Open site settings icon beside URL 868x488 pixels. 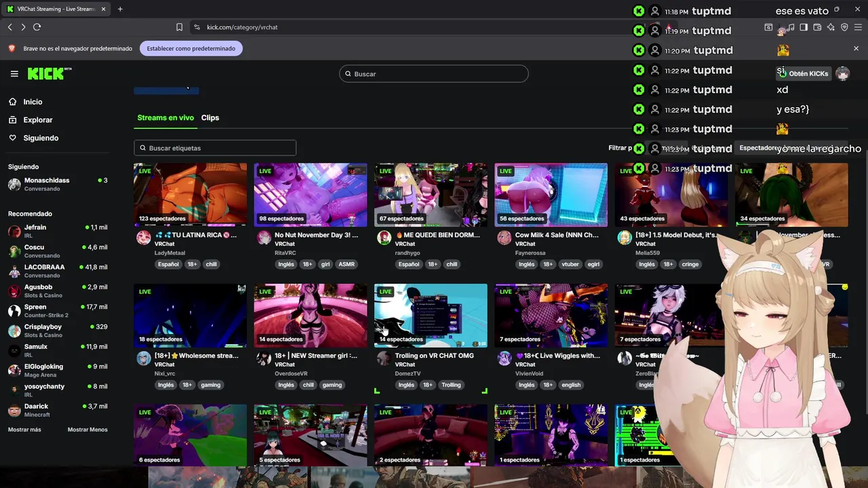[197, 27]
